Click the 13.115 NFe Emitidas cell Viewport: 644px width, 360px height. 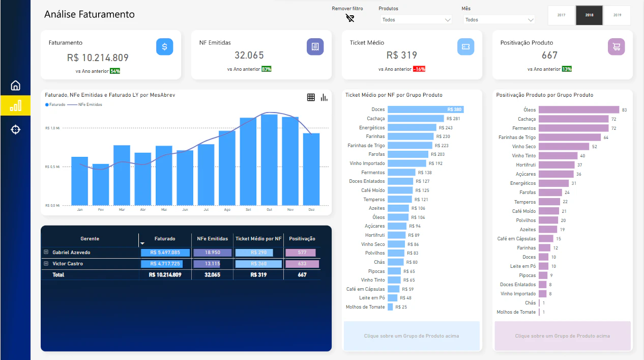213,264
